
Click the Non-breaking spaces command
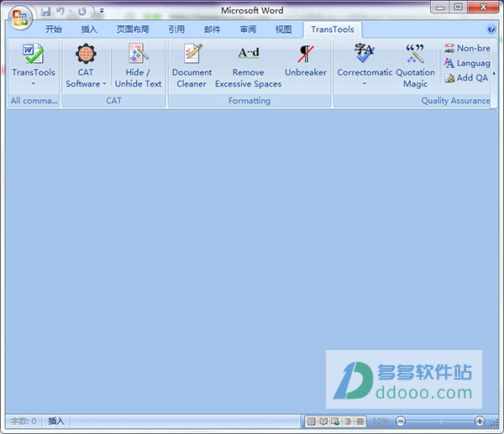[x=467, y=48]
